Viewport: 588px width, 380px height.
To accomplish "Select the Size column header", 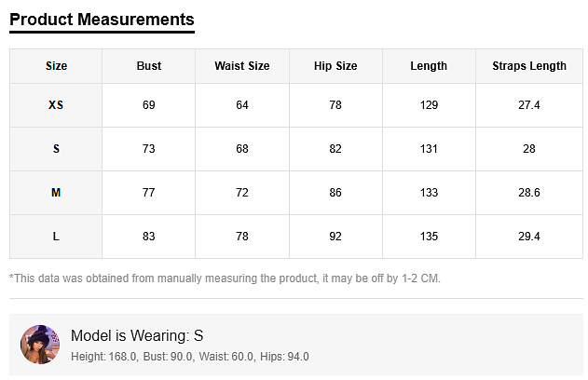I will tap(56, 66).
